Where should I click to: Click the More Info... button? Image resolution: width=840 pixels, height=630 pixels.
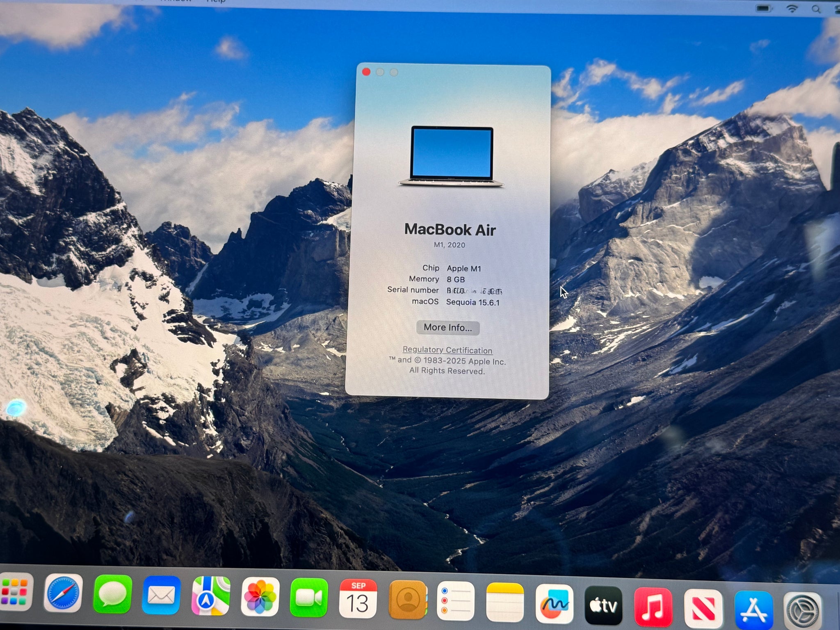448,328
